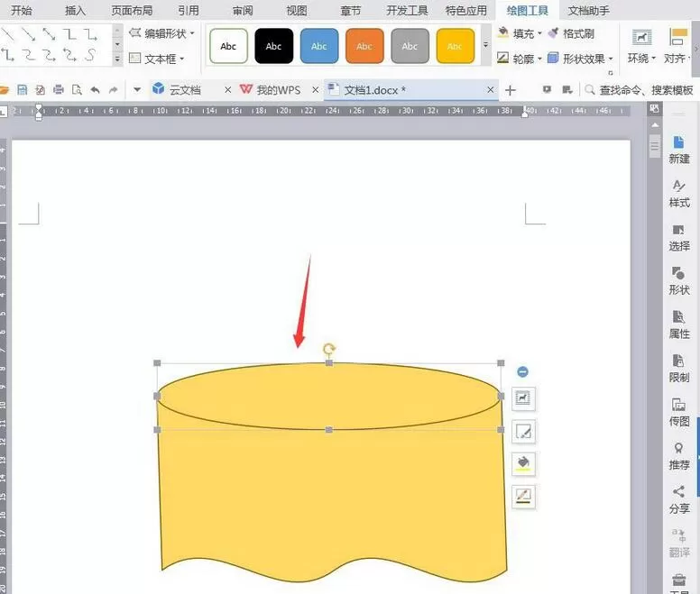The height and width of the screenshot is (594, 700).
Task: Close the 文档1.docx tab
Action: point(490,90)
